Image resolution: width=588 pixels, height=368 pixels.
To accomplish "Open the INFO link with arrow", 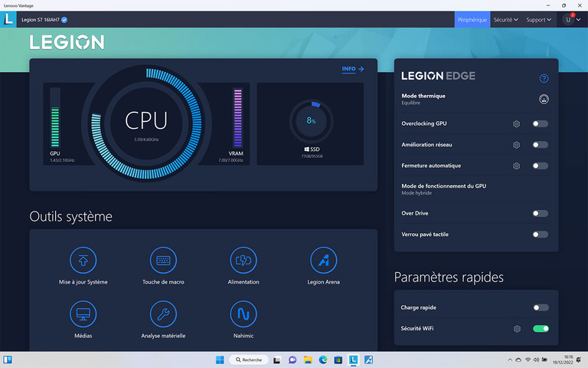I will (353, 69).
